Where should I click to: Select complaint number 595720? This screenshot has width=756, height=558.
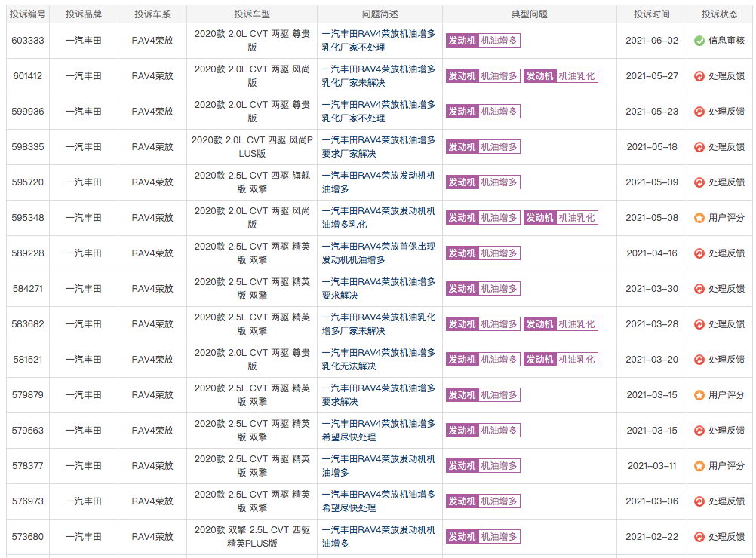[28, 182]
